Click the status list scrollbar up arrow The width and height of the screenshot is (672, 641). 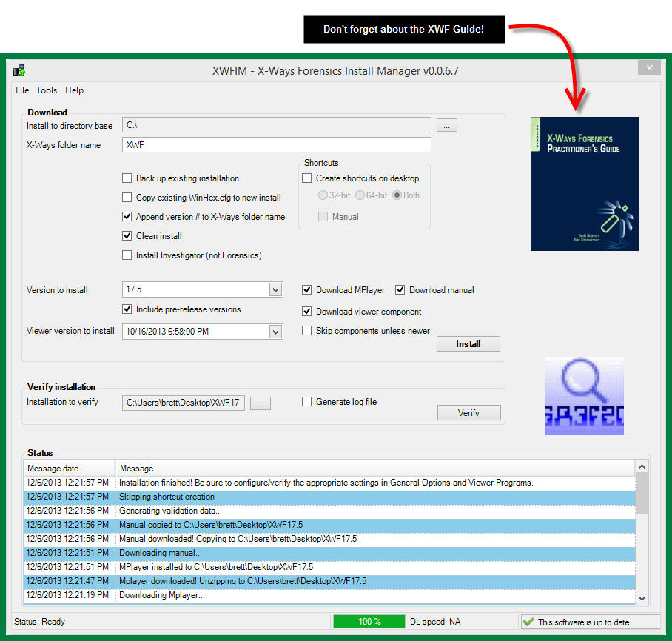(x=641, y=466)
